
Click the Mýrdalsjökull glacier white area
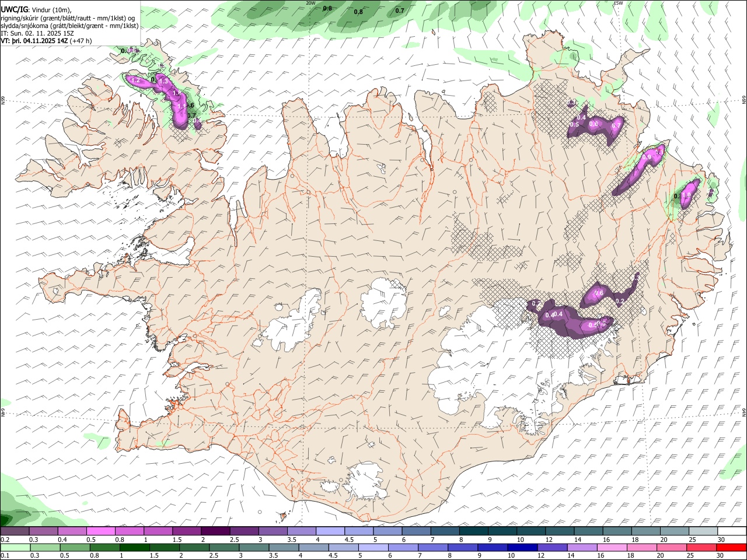[x=366, y=481]
